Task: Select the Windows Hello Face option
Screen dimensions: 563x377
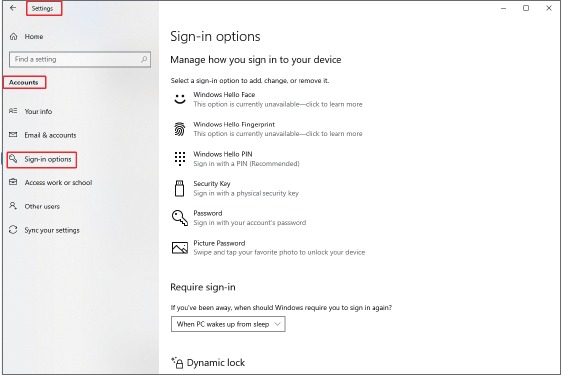Action: (267, 99)
